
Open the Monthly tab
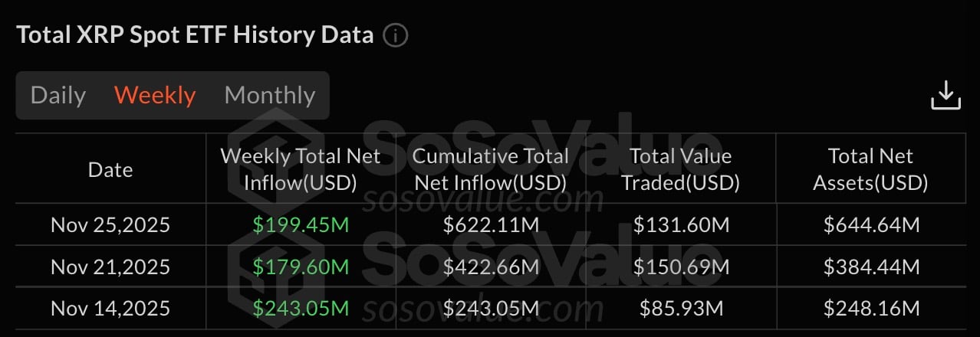coord(269,96)
